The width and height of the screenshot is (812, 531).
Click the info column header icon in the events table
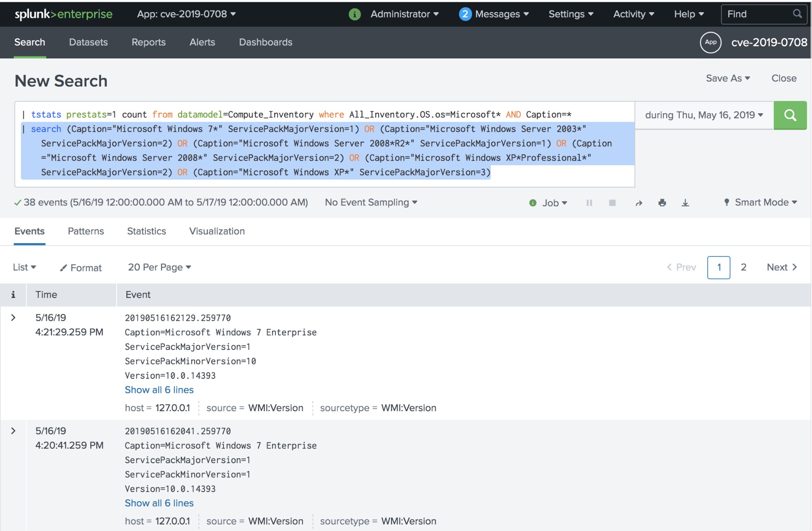(13, 295)
